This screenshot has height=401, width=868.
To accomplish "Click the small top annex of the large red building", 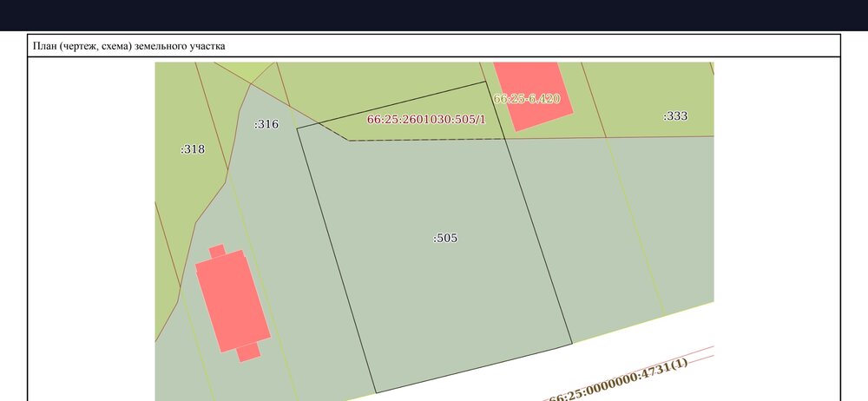I will 217,252.
